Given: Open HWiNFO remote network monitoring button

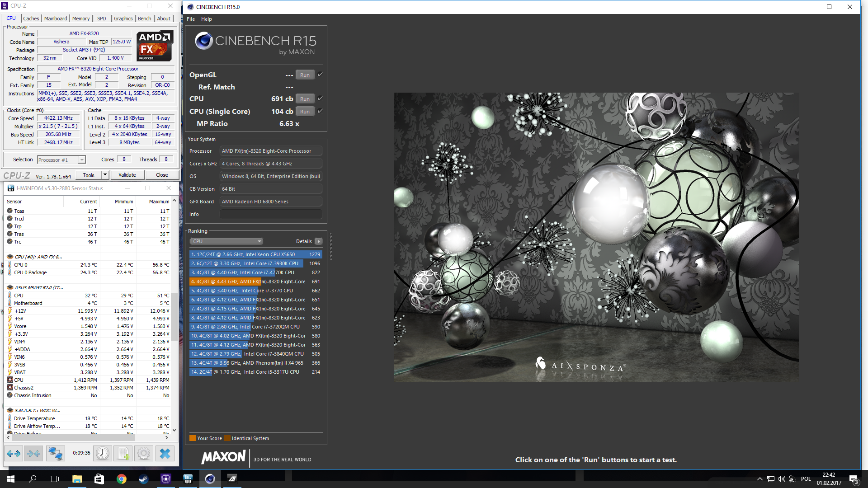Looking at the screenshot, I should 56,453.
